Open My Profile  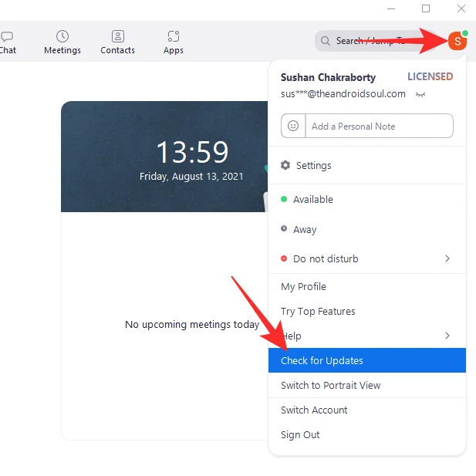coord(303,286)
